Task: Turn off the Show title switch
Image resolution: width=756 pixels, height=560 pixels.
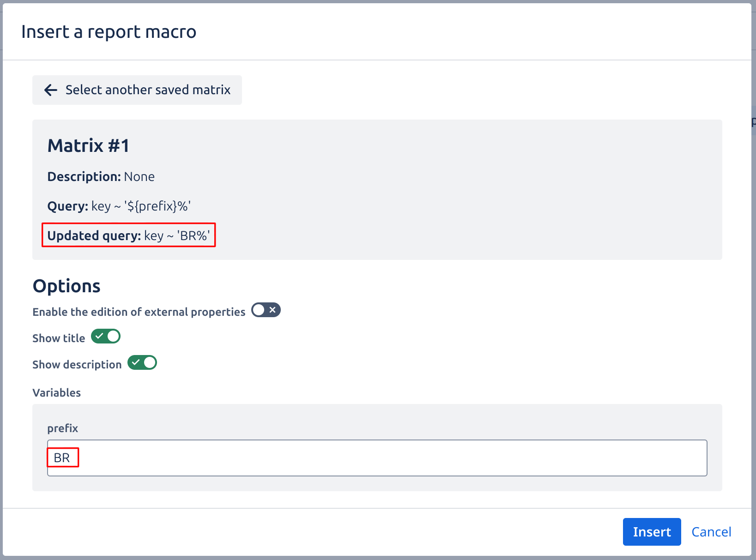Action: coord(106,337)
